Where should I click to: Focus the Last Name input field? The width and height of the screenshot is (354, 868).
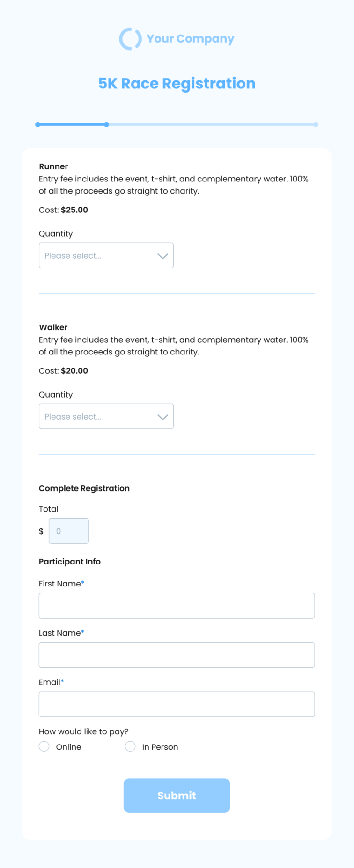177,655
